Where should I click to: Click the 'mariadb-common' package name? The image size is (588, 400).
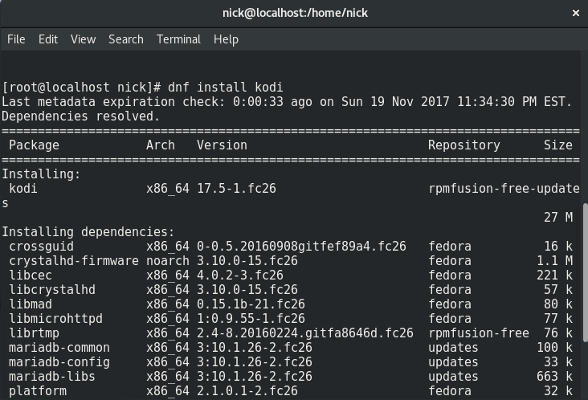point(59,348)
